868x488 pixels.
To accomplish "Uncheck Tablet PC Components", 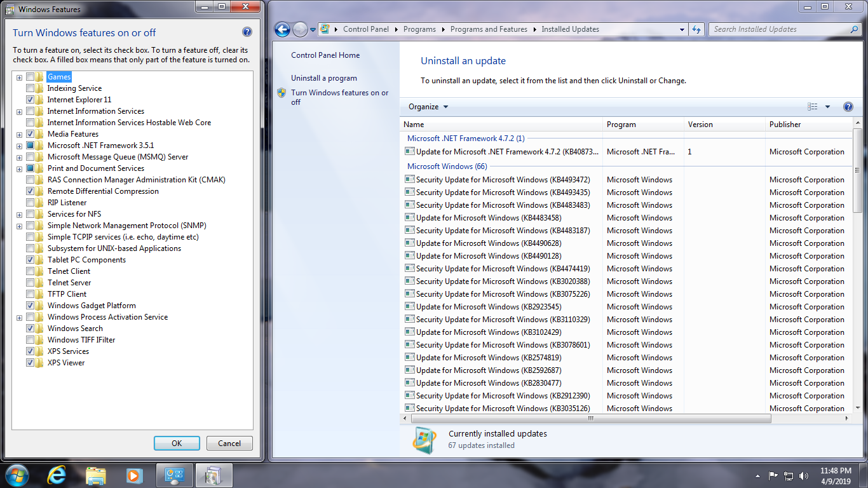I will [30, 260].
